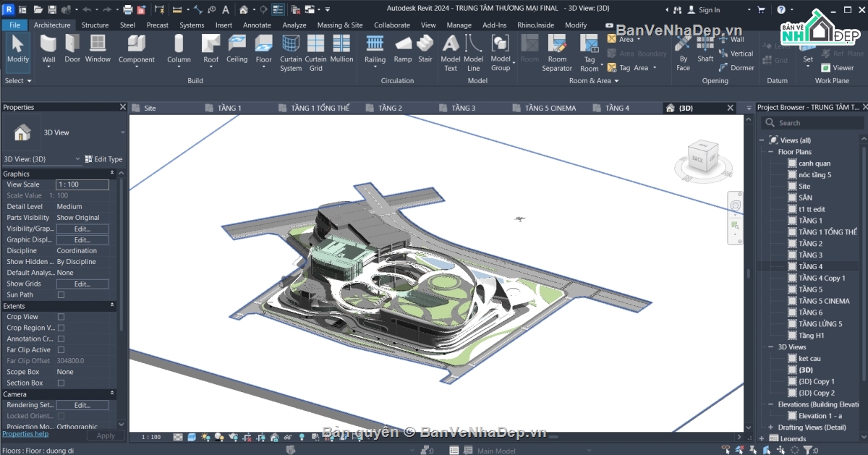This screenshot has width=868, height=455.
Task: Switch to the Massing & Site ribbon tab
Action: pos(340,24)
